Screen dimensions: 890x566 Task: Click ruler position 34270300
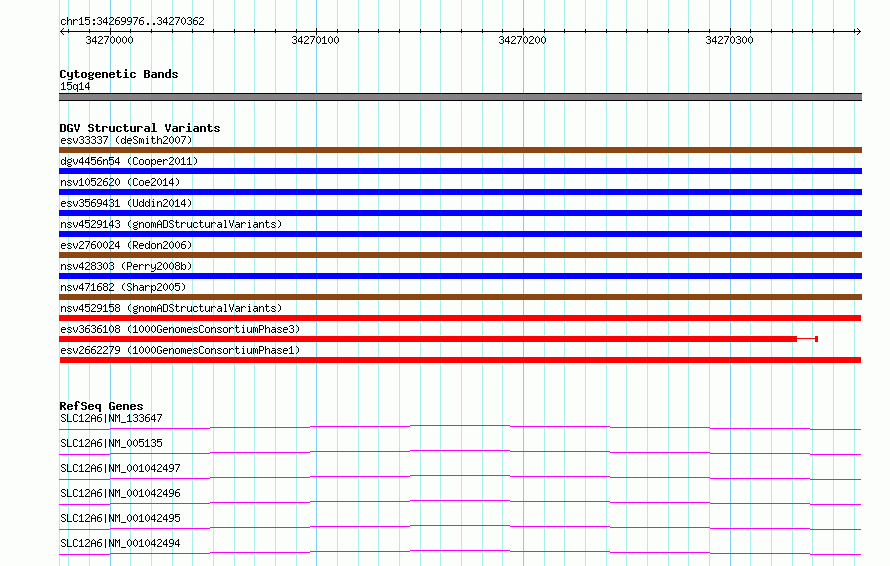[x=729, y=40]
